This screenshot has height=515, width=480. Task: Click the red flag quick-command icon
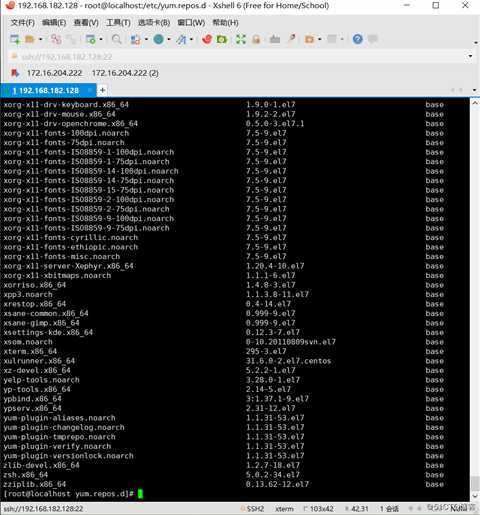click(x=15, y=73)
